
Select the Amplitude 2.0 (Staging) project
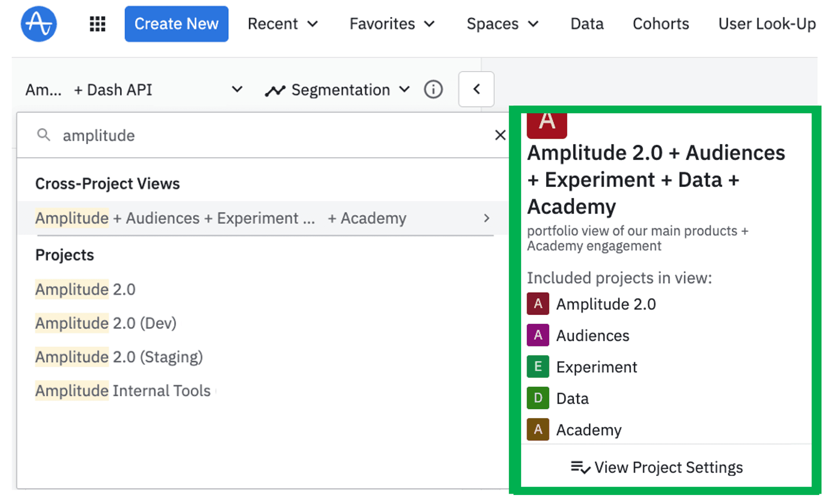[119, 357]
